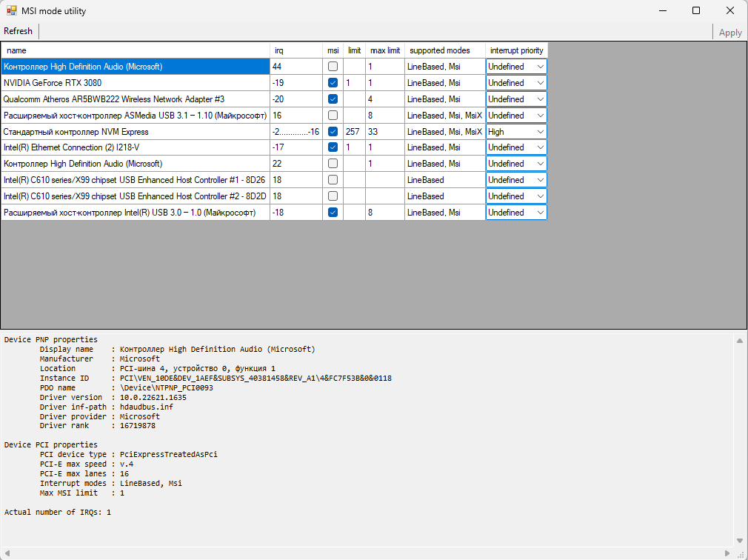The width and height of the screenshot is (748, 560).
Task: Select Intel(R) Ethernet Connection (2) I218-V row
Action: coord(136,147)
